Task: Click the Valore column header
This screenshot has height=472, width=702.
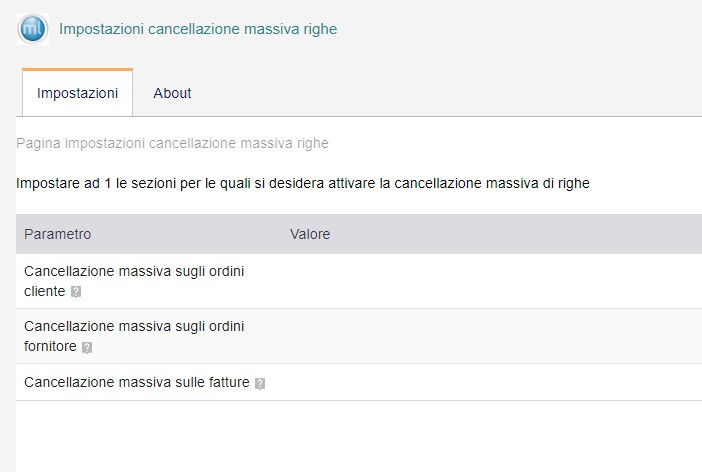Action: click(310, 234)
